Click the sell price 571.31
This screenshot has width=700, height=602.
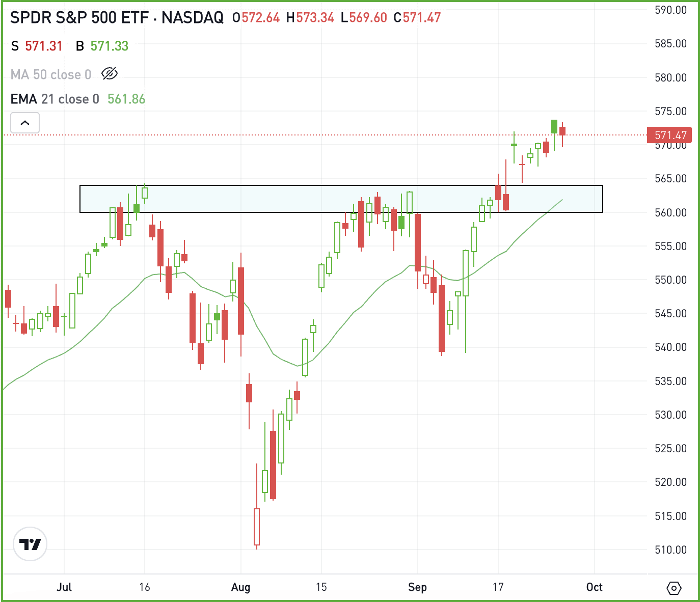43,46
